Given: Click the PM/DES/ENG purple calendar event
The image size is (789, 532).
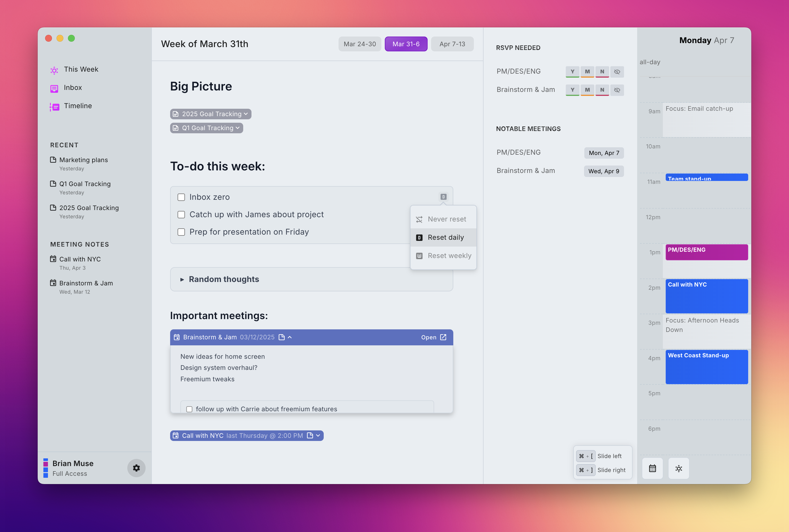Looking at the screenshot, I should click(706, 252).
